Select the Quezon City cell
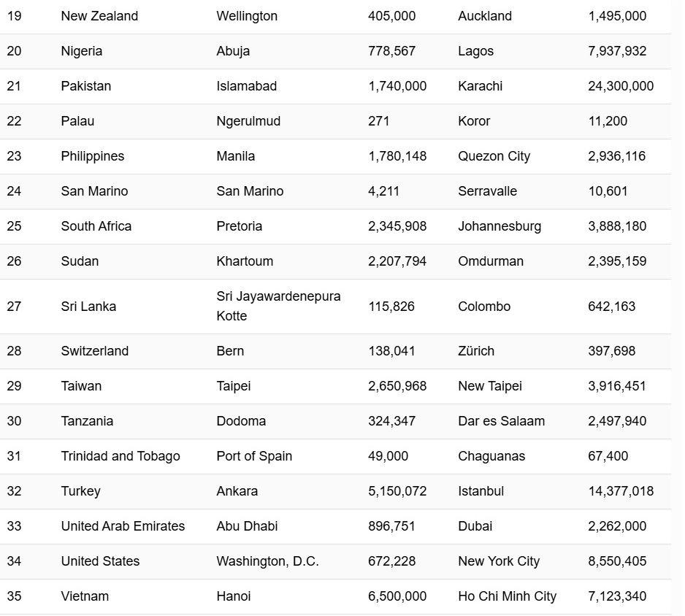 tap(494, 156)
